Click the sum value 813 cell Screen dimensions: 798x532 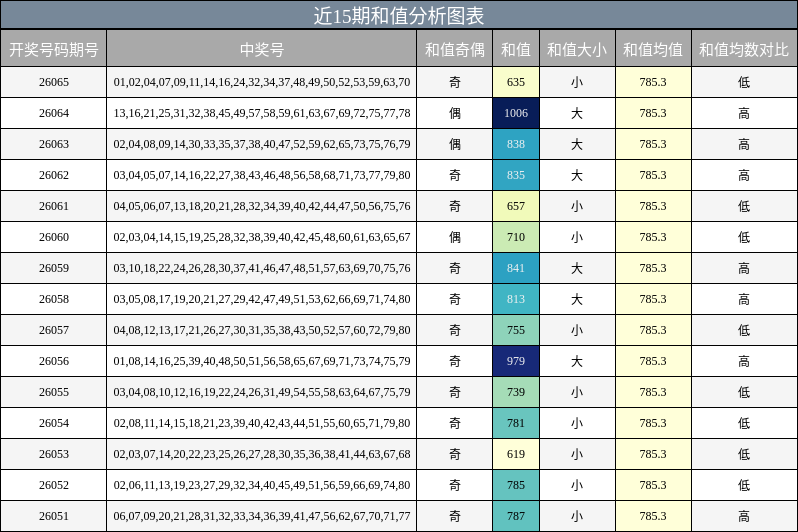(x=516, y=299)
